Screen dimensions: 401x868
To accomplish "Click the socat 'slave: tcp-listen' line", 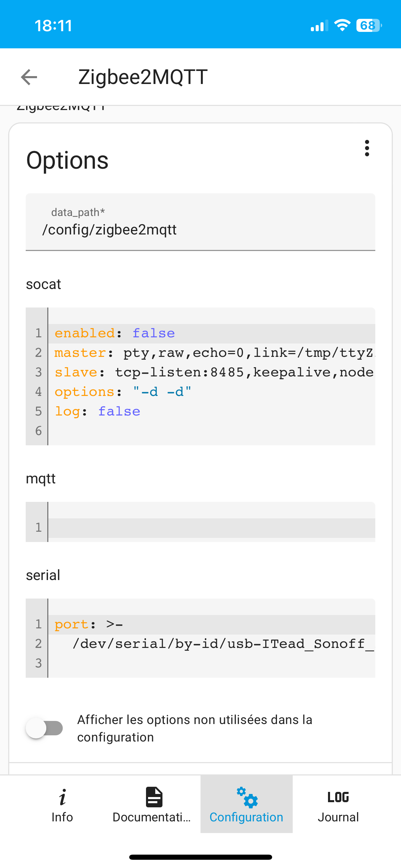I will [x=212, y=373].
